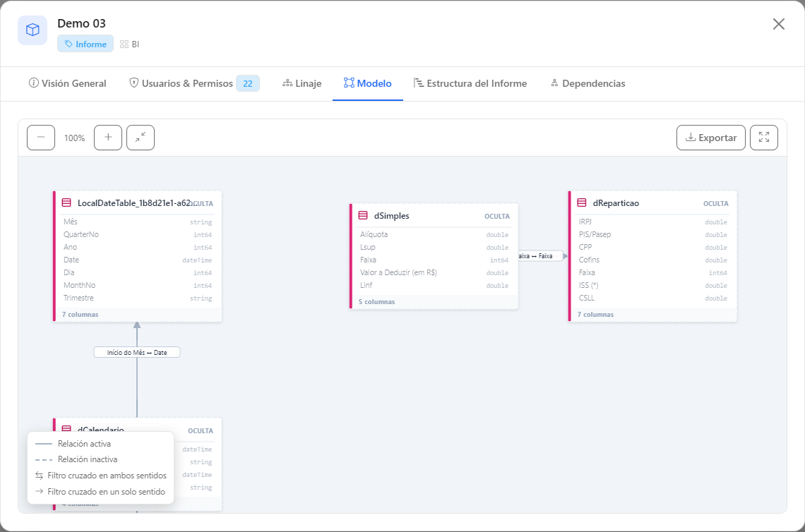Click 7 columnas footer in dReparticao
This screenshot has width=805, height=532.
click(595, 315)
